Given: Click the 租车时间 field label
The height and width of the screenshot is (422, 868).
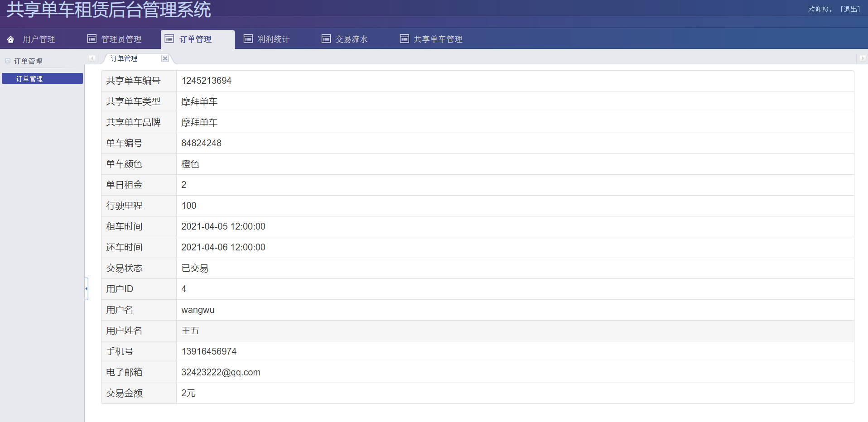Looking at the screenshot, I should [x=124, y=226].
